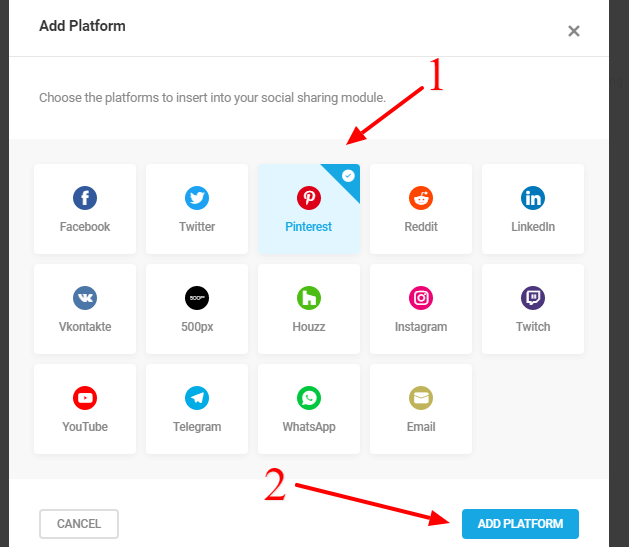
Task: Select the red YouTube icon
Action: 85,398
